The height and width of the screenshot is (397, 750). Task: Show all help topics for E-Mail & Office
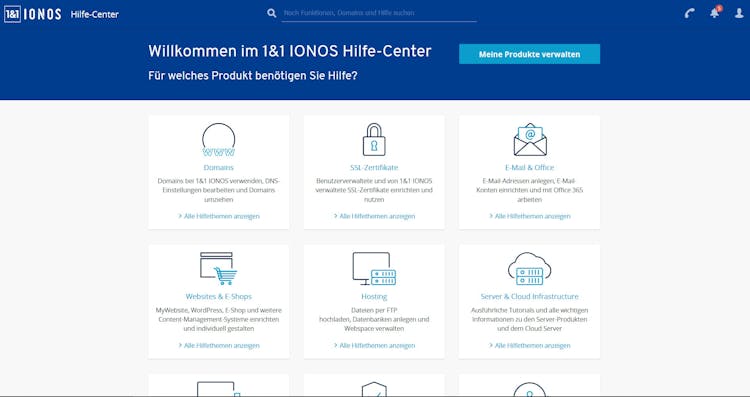[x=530, y=216]
